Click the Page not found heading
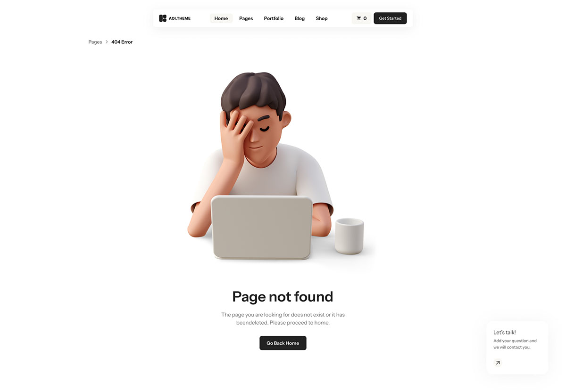Image resolution: width=566 pixels, height=392 pixels. coord(283,296)
